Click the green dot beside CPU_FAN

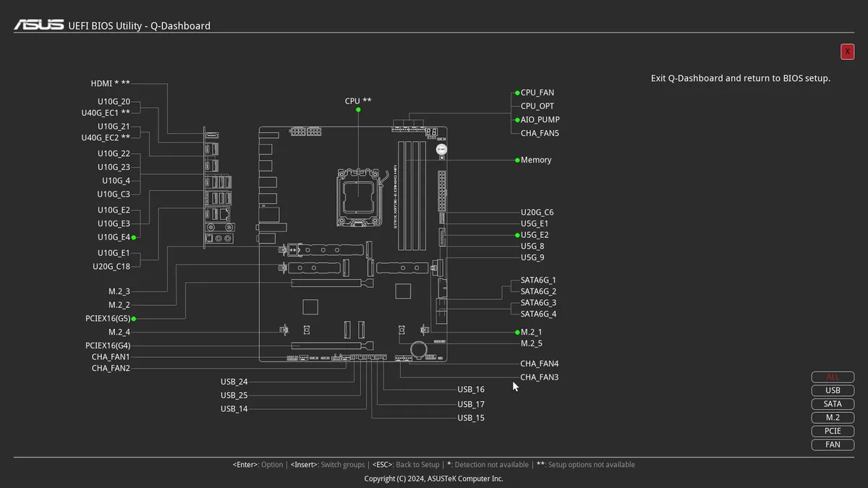pyautogui.click(x=517, y=93)
